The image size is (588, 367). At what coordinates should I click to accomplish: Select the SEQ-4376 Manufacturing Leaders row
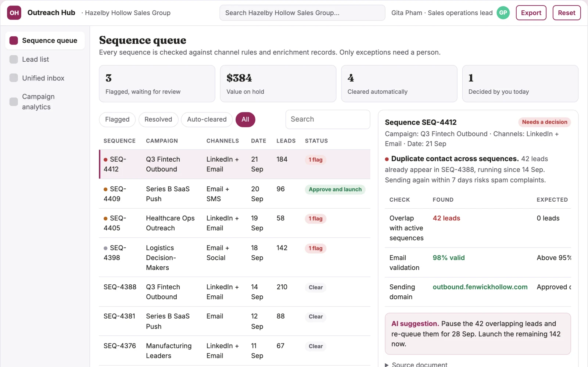[x=234, y=351]
